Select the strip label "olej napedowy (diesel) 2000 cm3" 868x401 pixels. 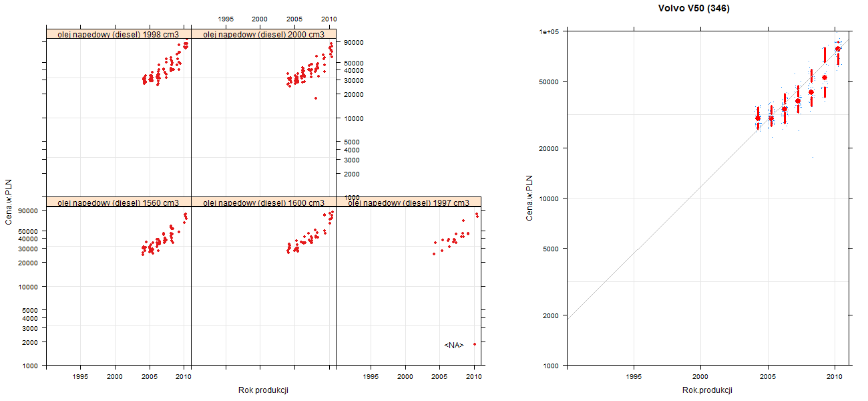264,35
